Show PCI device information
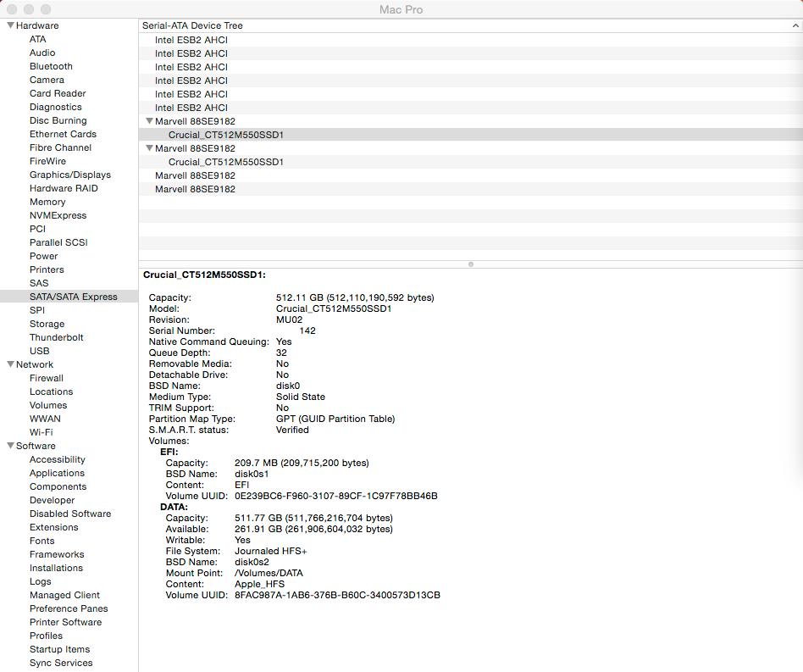This screenshot has height=672, width=803. [x=38, y=229]
